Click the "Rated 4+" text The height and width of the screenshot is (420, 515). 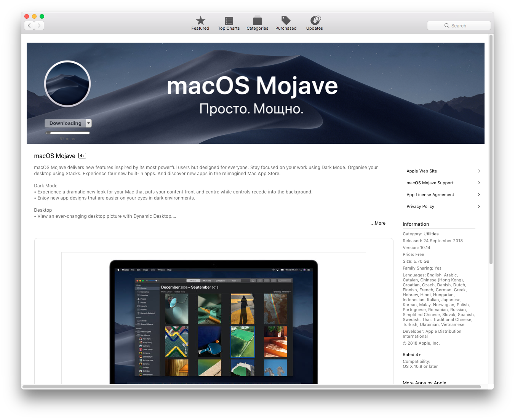pyautogui.click(x=412, y=355)
